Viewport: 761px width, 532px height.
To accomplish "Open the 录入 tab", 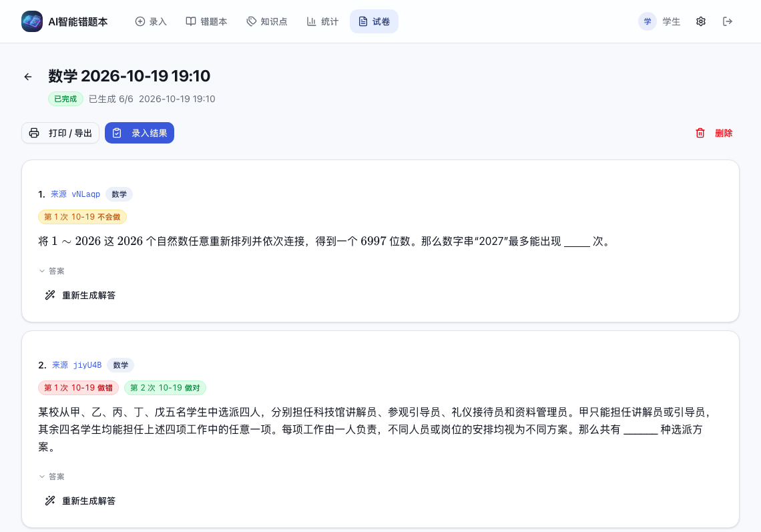I will coord(151,21).
